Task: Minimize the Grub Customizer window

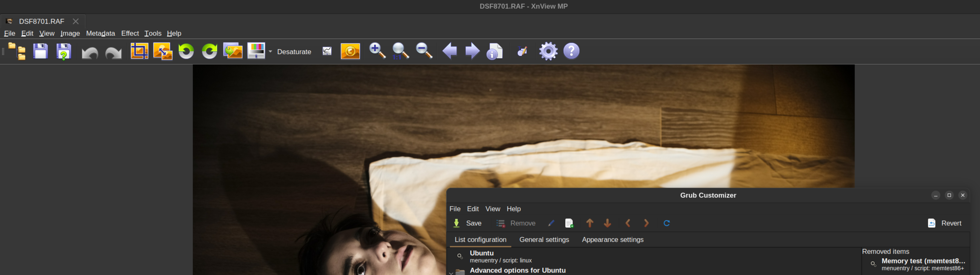Action: coord(936,195)
